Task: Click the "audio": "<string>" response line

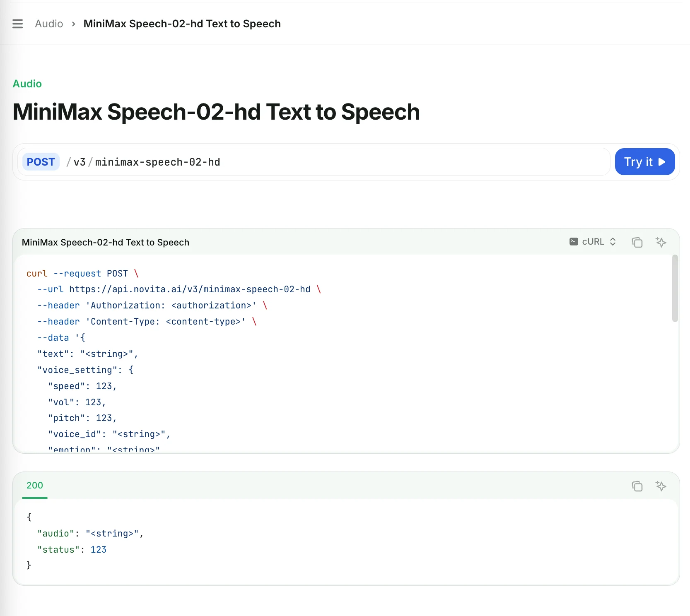Action: click(x=90, y=533)
